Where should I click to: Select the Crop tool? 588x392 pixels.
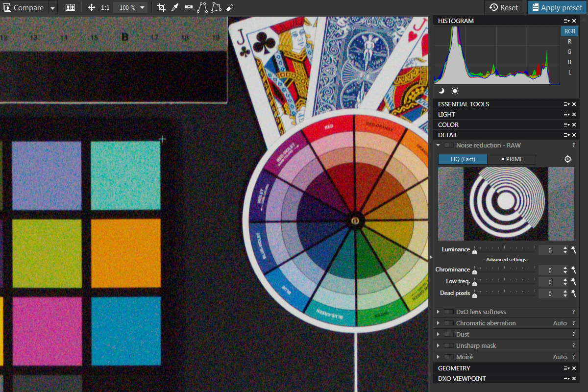tap(162, 8)
